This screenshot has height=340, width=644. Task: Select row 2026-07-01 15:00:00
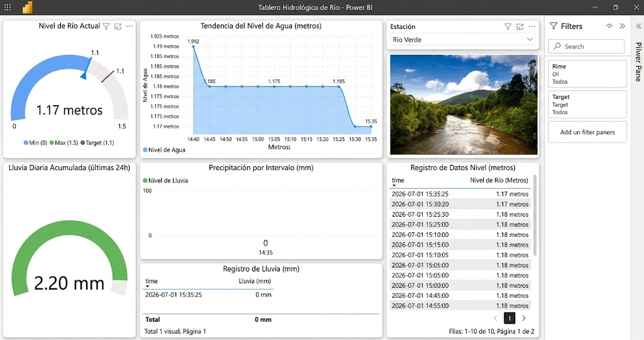pyautogui.click(x=460, y=285)
